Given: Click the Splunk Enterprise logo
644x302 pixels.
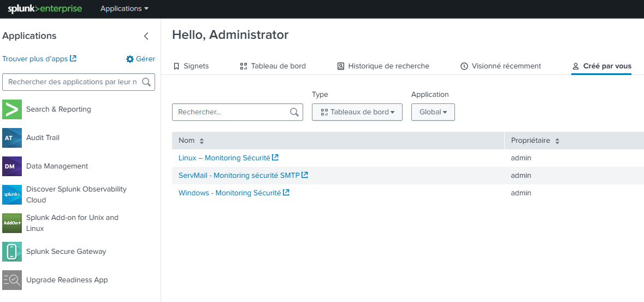Looking at the screenshot, I should click(45, 9).
